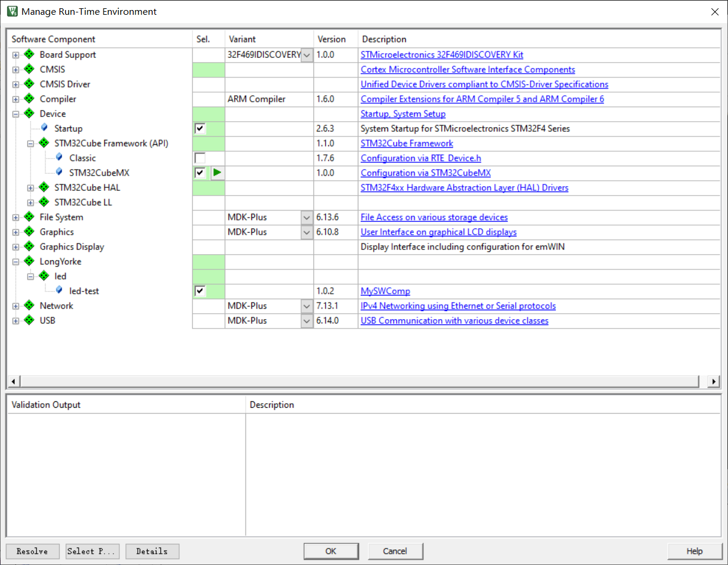The image size is (728, 565).
Task: Open the Cortex Microcontroller Software Interface Components link
Action: (x=468, y=70)
